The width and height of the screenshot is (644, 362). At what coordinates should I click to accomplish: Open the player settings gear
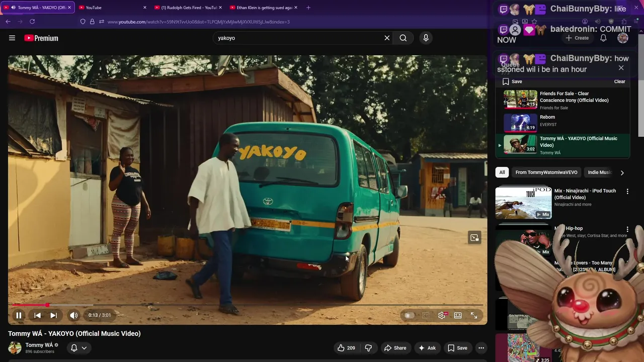(x=442, y=315)
